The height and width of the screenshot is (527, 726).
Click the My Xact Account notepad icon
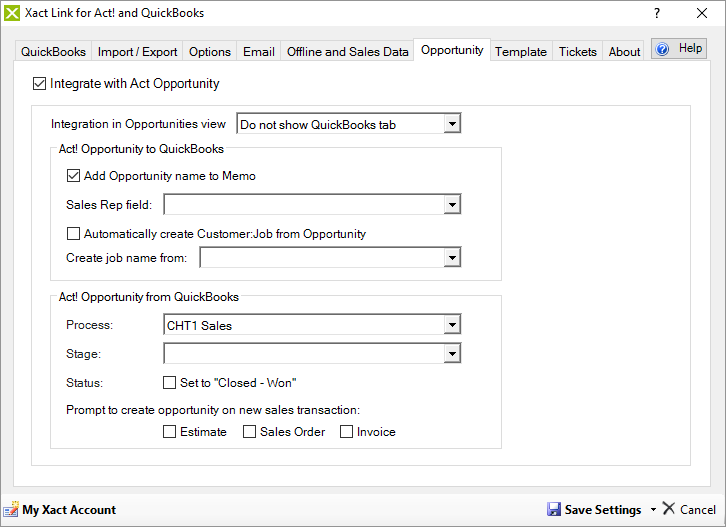(11, 509)
